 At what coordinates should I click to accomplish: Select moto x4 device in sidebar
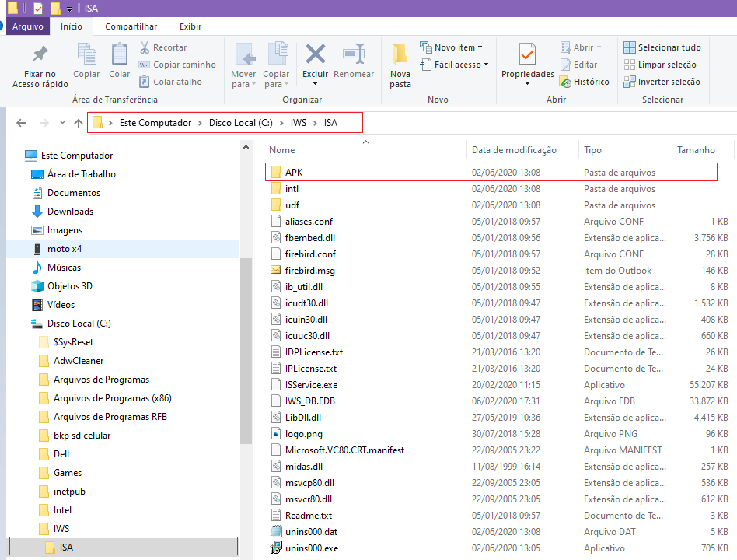point(65,249)
